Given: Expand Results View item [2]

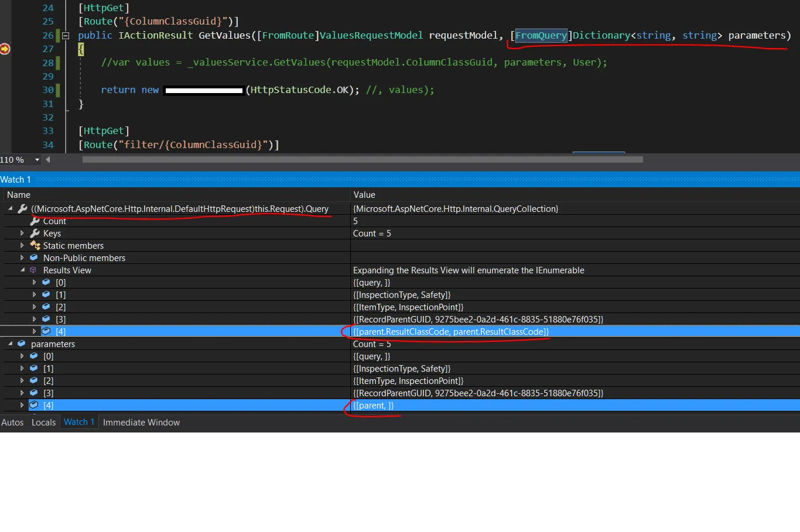Looking at the screenshot, I should pos(35,307).
